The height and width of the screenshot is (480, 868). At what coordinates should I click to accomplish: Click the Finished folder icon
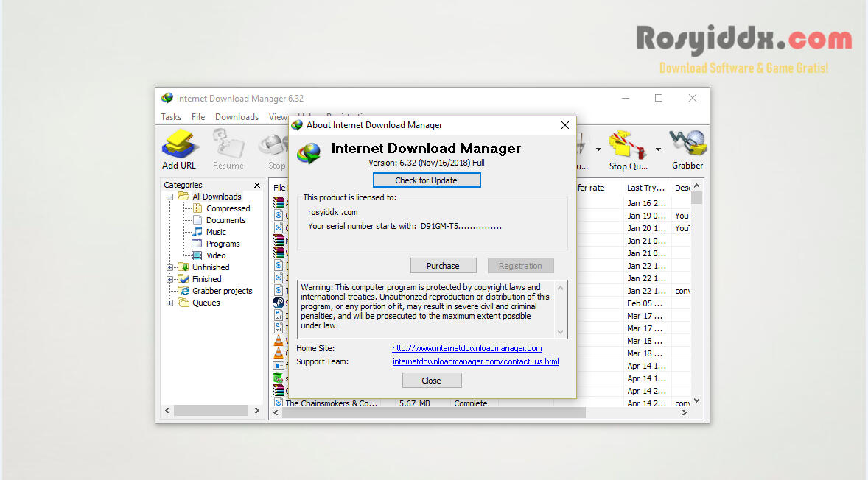pos(183,279)
